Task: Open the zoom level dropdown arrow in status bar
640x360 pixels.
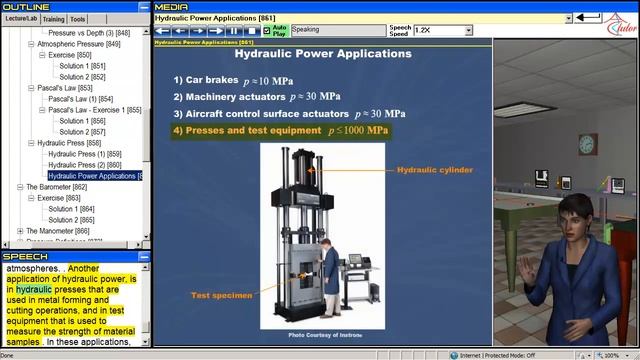Action: 627,356
